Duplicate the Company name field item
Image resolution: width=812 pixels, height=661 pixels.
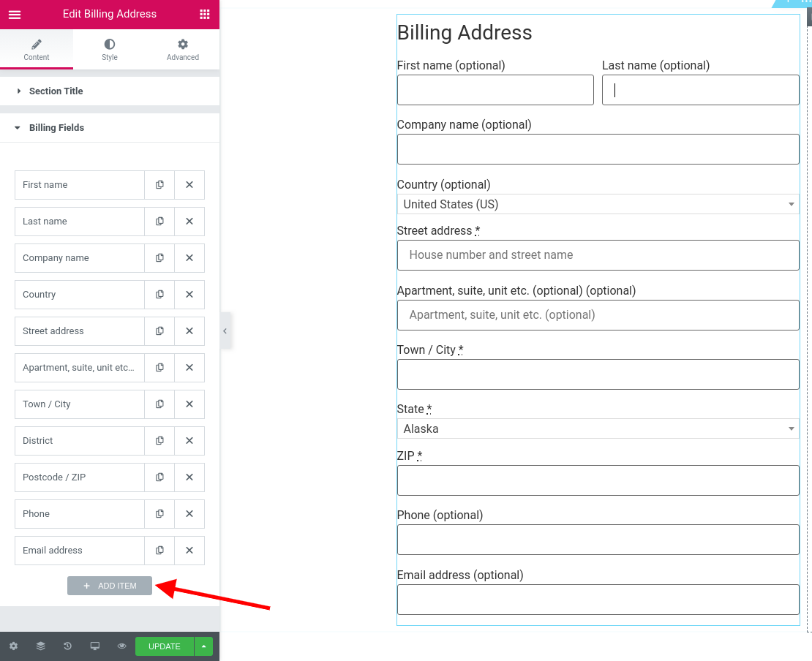coord(159,258)
